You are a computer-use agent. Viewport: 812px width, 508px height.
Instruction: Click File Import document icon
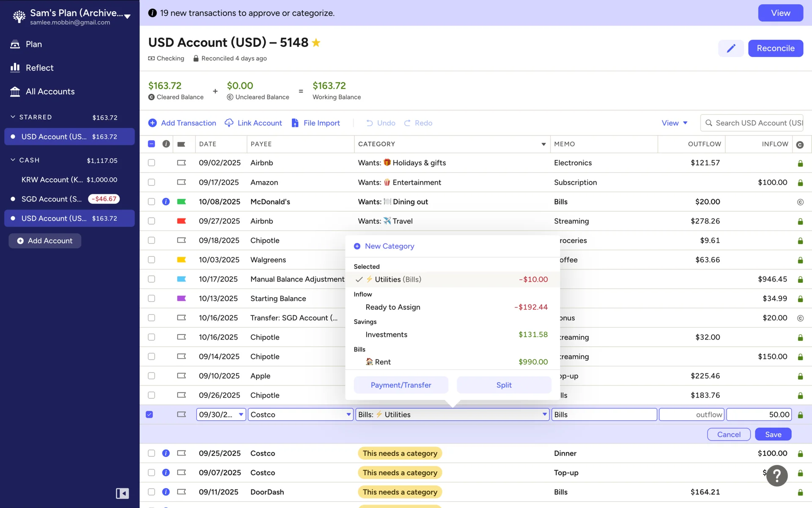coord(295,123)
